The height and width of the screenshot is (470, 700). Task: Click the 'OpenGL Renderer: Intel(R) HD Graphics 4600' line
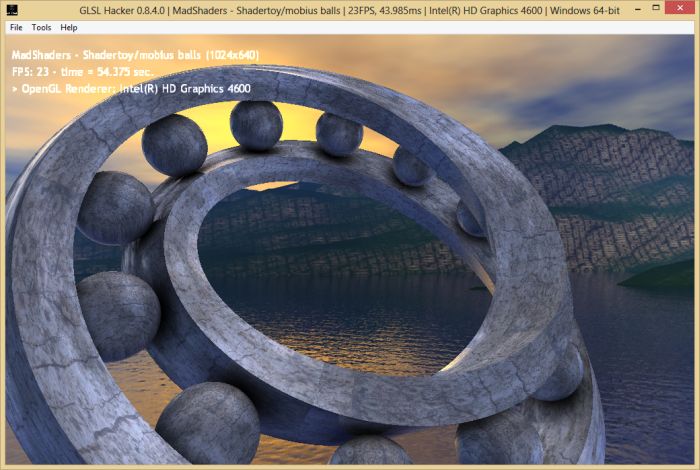[131, 88]
